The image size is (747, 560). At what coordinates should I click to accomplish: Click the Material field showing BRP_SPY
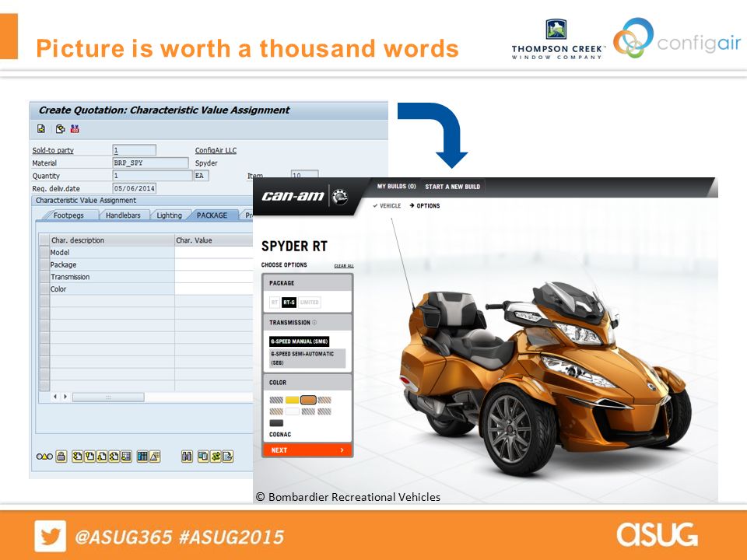150,163
